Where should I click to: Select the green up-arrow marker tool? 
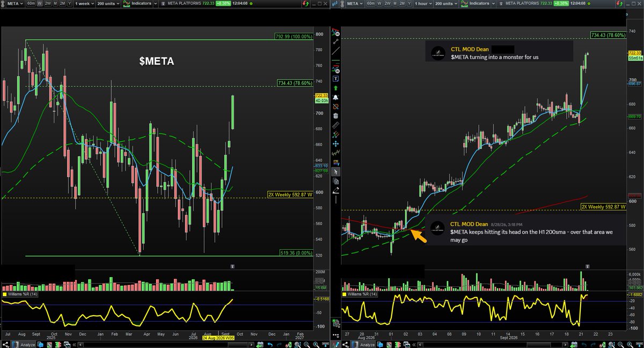[x=335, y=87]
